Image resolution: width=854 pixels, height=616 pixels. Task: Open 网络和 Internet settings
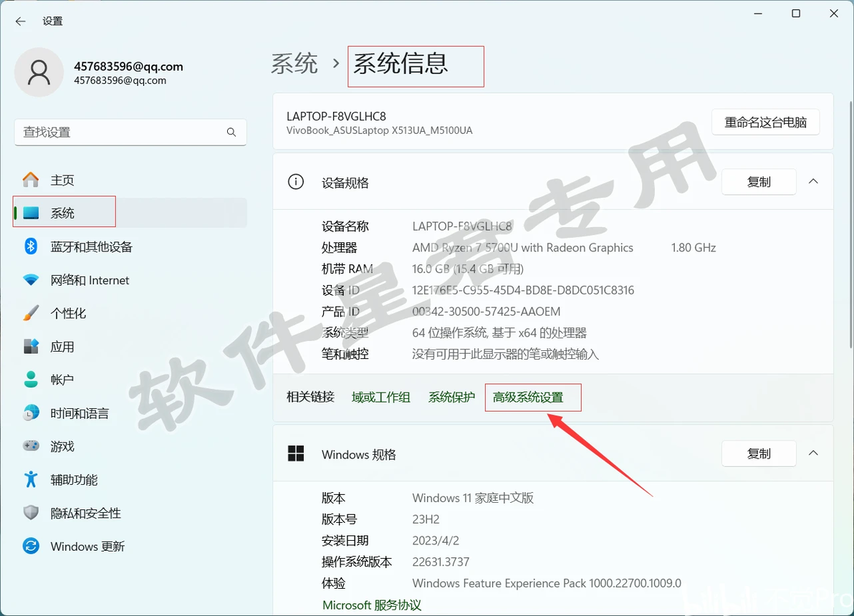pos(130,280)
